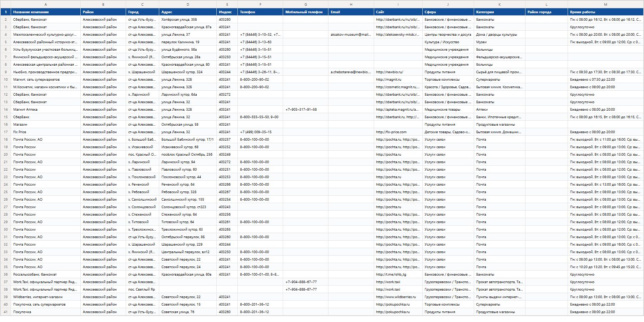This screenshot has height=322, width=644.
Task: Select mobile number '+7-903-317-91-58'
Action: pos(306,110)
